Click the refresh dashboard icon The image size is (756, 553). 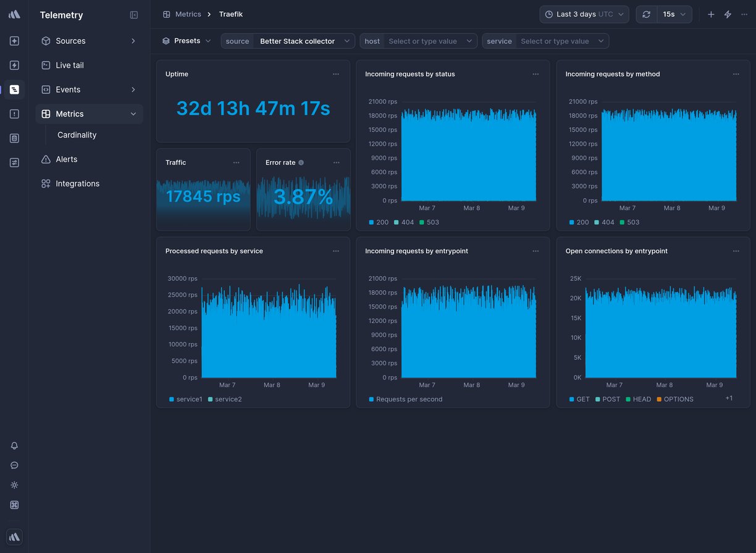[646, 14]
